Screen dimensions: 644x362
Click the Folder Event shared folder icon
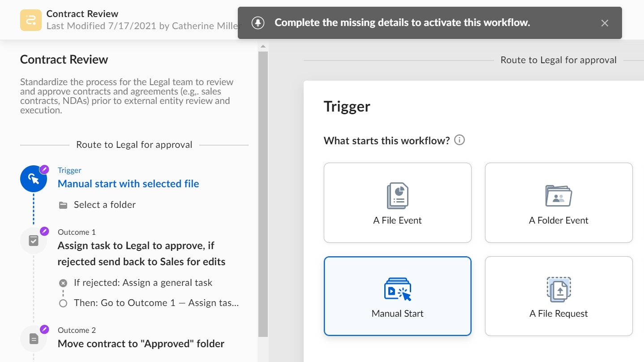pyautogui.click(x=559, y=195)
